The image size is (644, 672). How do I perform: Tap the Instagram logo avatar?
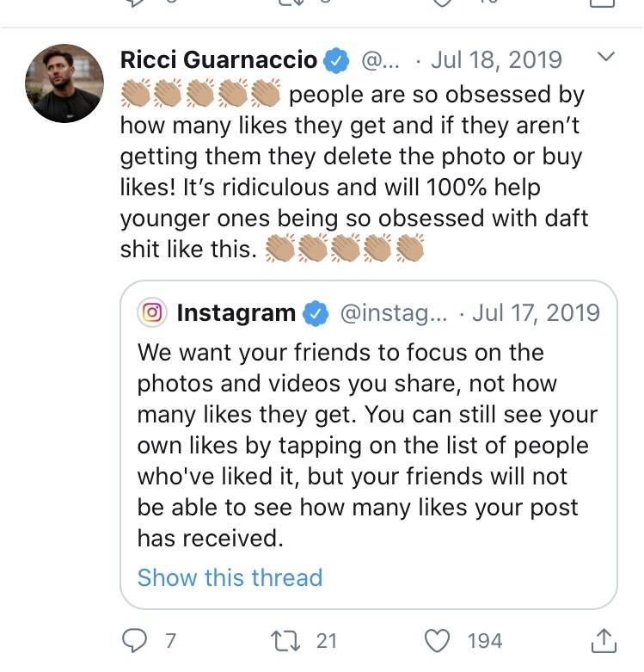point(152,312)
